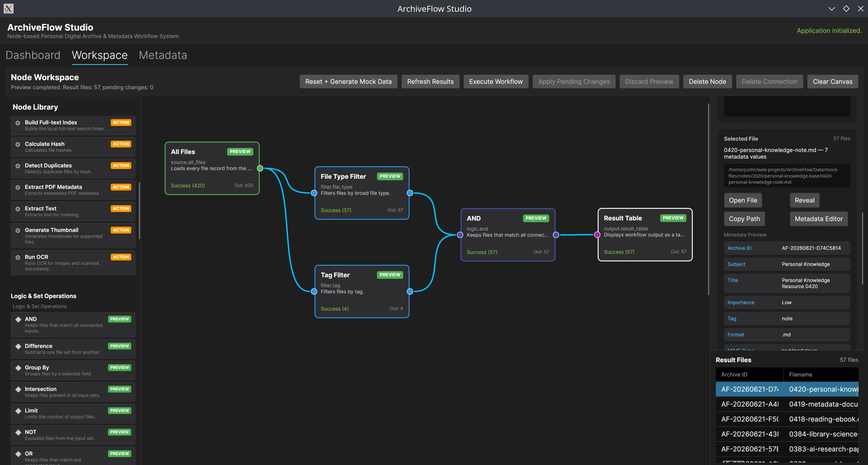Click the gear icon for Build Full-text Index
The height and width of the screenshot is (465, 868).
pos(18,123)
